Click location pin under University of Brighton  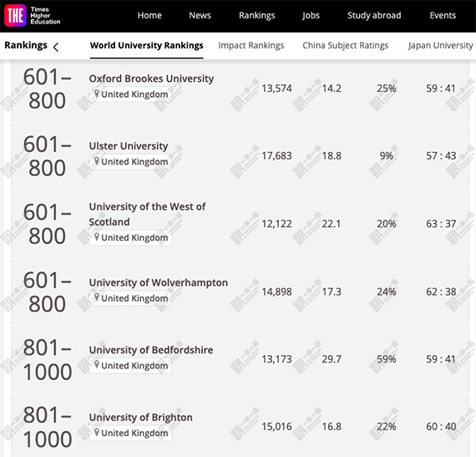pos(97,433)
